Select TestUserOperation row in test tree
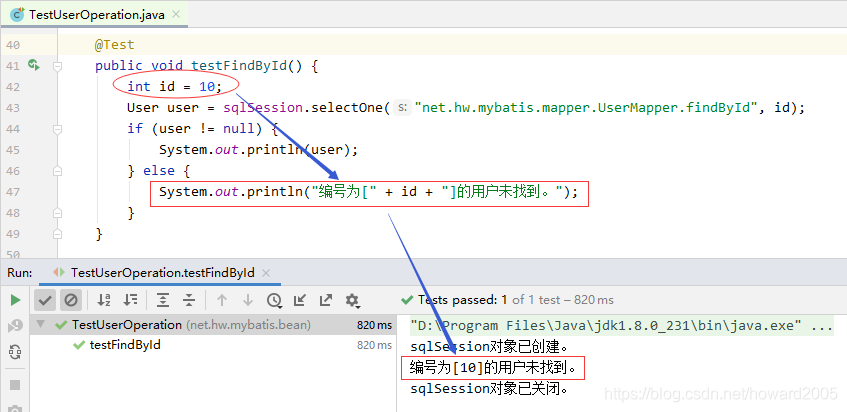The image size is (847, 412). coord(213,325)
